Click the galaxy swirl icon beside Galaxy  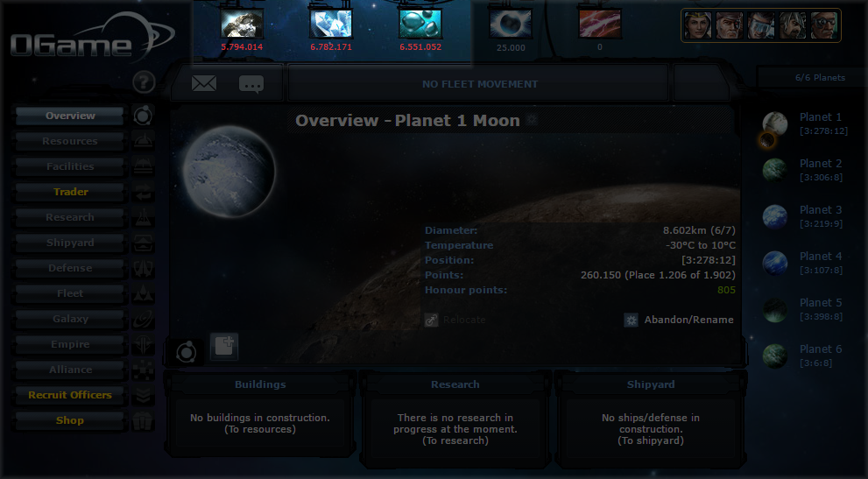[143, 319]
